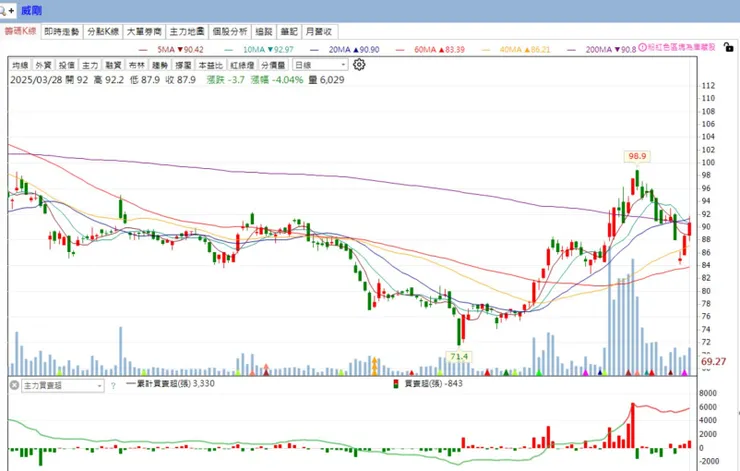Image resolution: width=740 pixels, height=471 pixels.
Task: Toggle the 融資 overlay button
Action: (x=113, y=65)
